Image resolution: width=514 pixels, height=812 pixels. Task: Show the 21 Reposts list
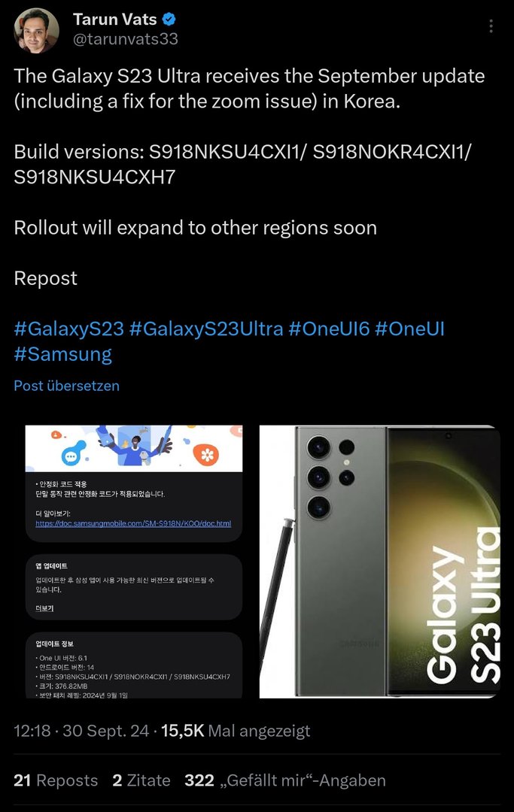pyautogui.click(x=56, y=780)
